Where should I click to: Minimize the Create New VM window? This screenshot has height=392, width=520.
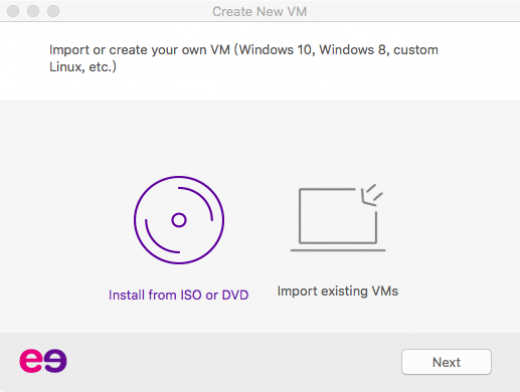(33, 11)
